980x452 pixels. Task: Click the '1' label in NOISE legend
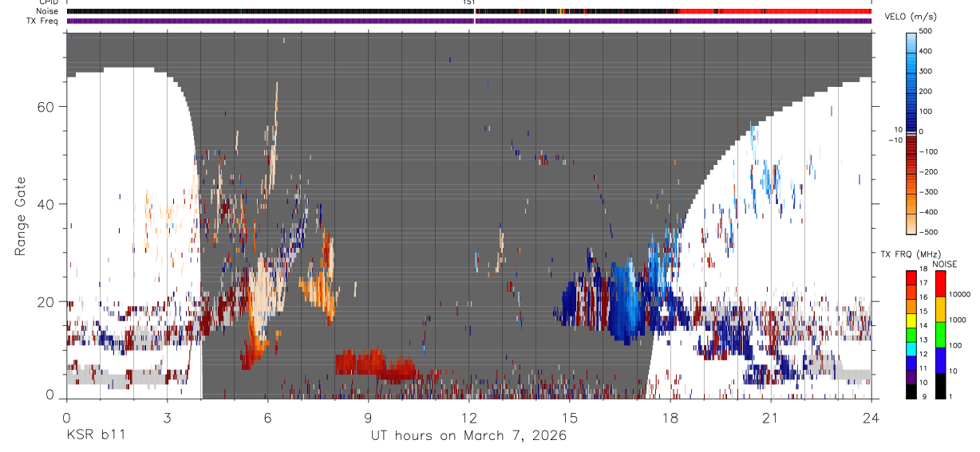pyautogui.click(x=950, y=396)
